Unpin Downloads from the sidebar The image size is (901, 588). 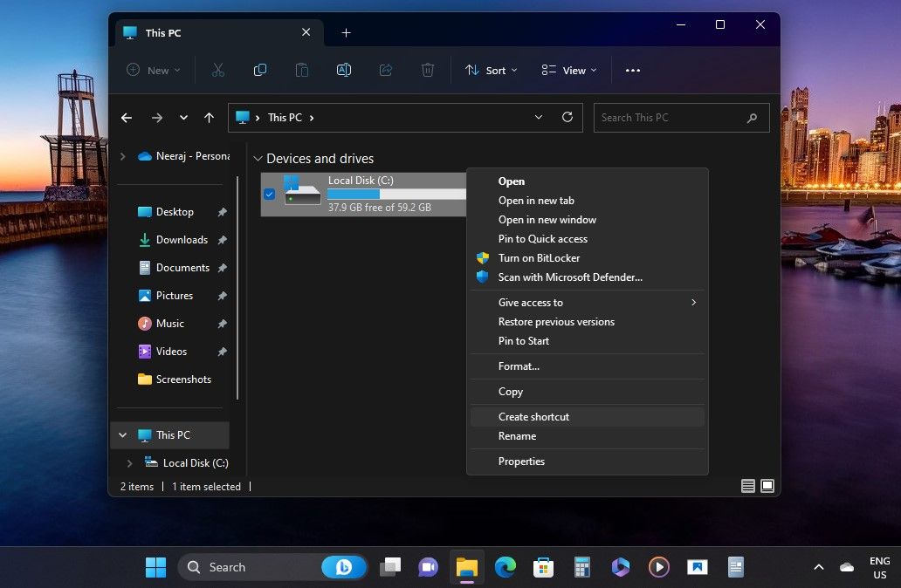(223, 240)
